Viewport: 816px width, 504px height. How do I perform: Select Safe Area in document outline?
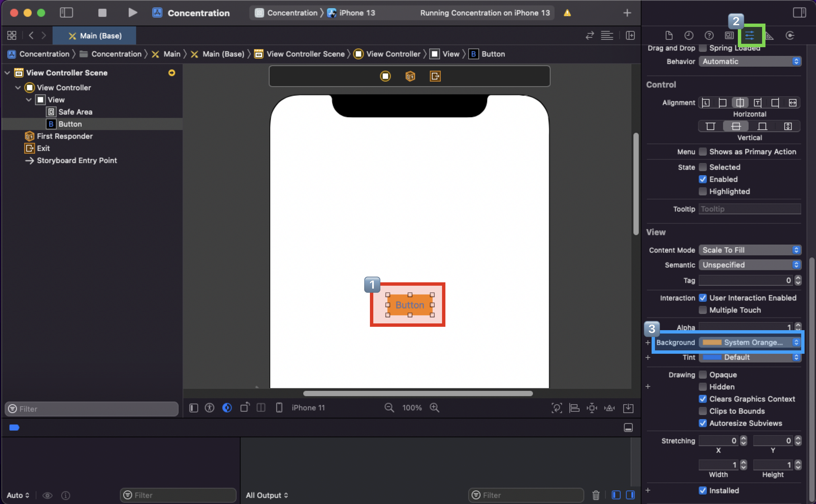(75, 112)
